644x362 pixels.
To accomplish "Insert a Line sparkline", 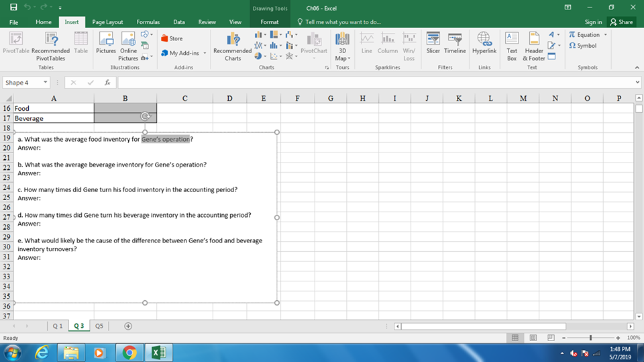I will point(366,43).
